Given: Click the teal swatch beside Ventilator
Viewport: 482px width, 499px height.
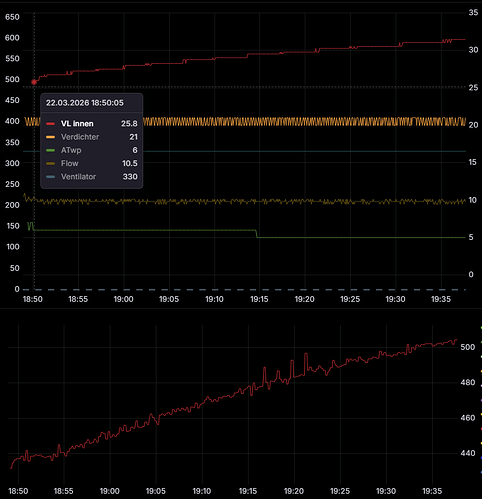Looking at the screenshot, I should coord(50,177).
